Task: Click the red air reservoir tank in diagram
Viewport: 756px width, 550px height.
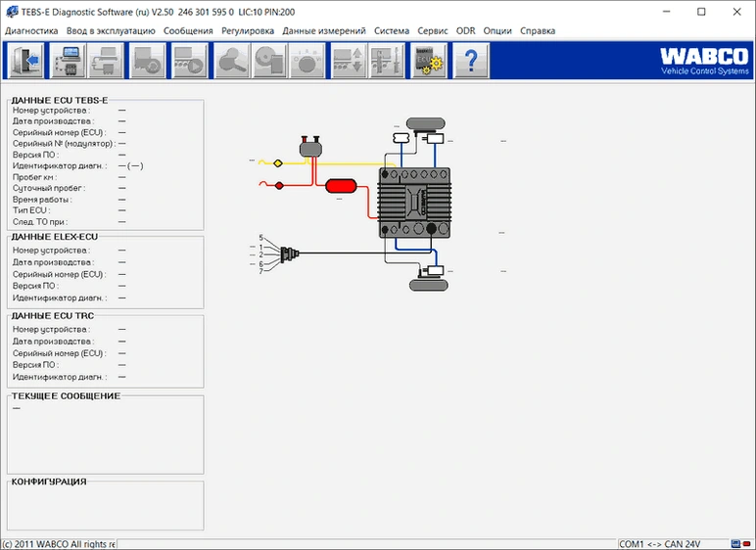Action: click(x=341, y=186)
